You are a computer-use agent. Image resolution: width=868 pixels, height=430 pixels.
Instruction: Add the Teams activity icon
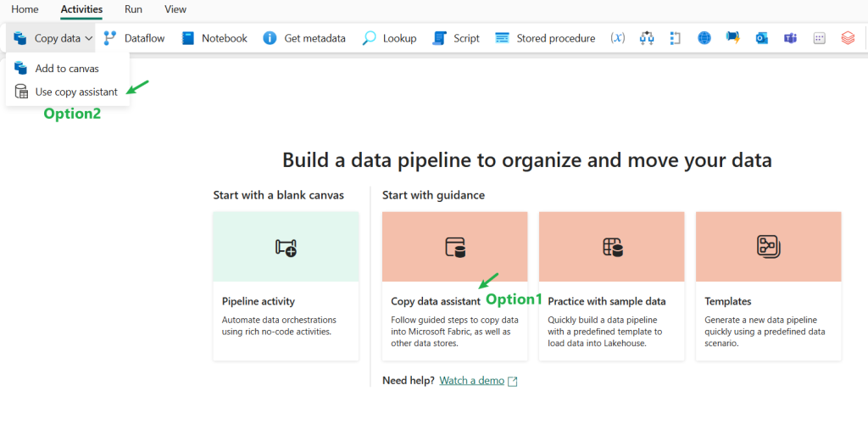pos(790,38)
